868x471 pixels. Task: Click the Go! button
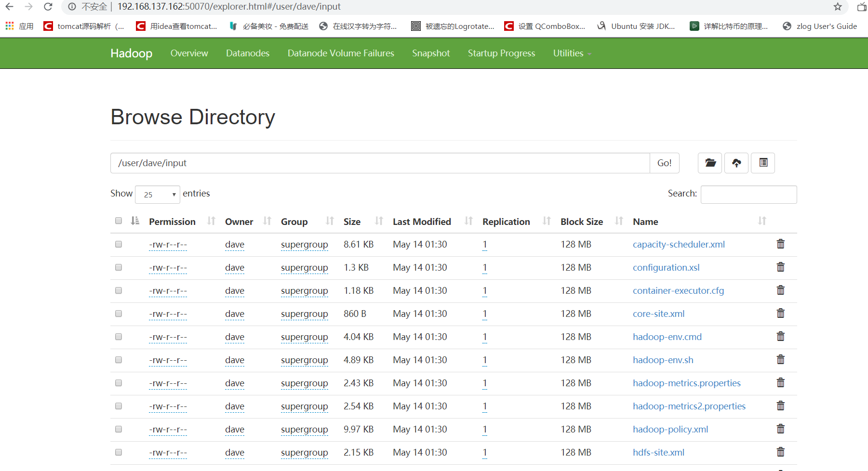point(664,163)
